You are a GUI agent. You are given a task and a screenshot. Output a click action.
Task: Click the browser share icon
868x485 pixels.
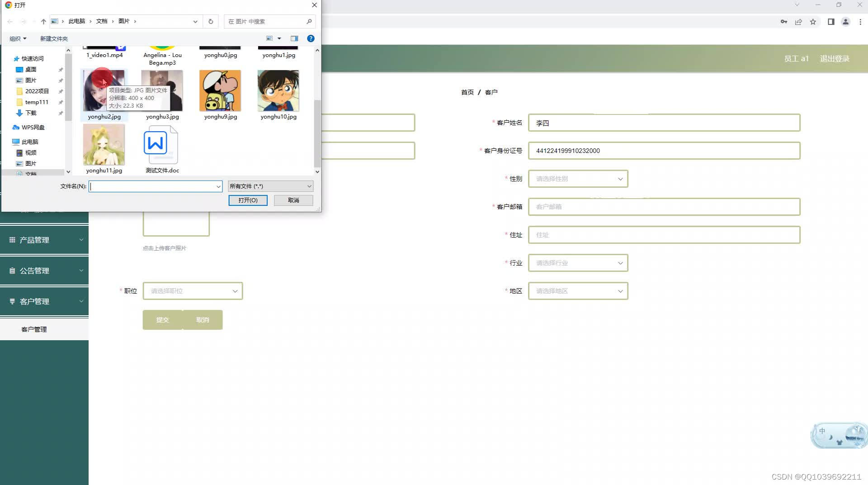tap(798, 22)
